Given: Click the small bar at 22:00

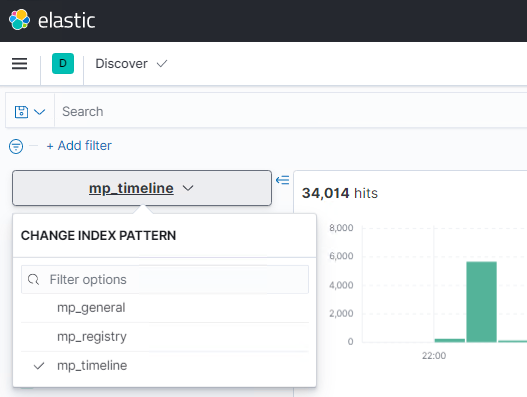Looking at the screenshot, I should tap(450, 341).
